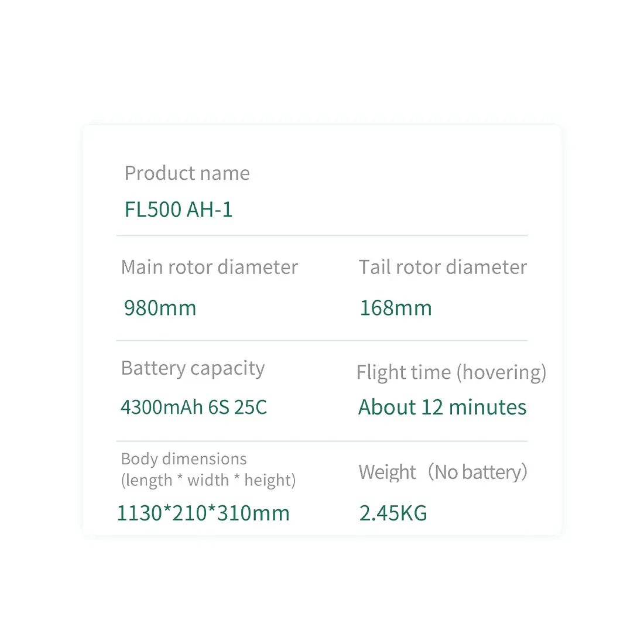The height and width of the screenshot is (644, 644).
Task: Click the Flight time (hovering) label
Action: click(451, 372)
